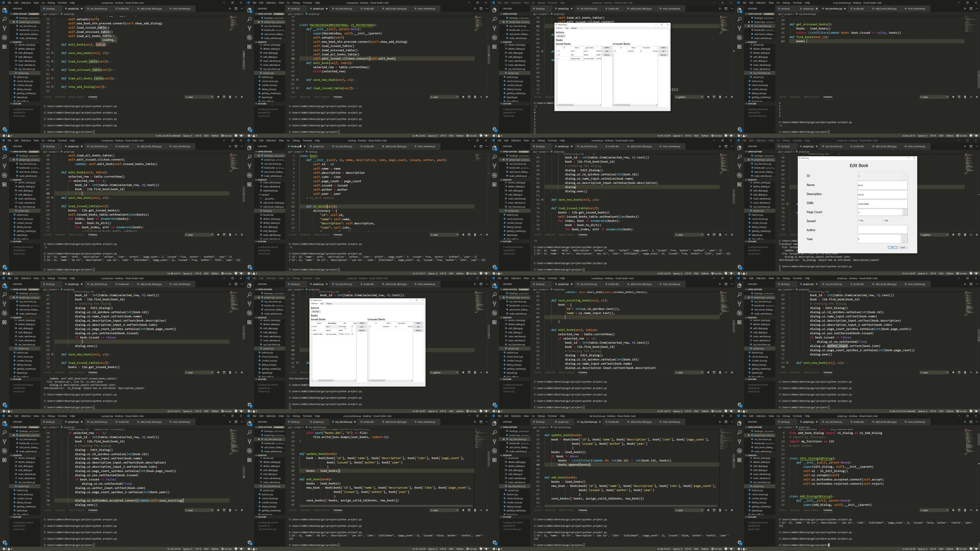Image resolution: width=980 pixels, height=551 pixels.
Task: Expand folded line 83 load_all_books_table
Action: pyautogui.click(x=52, y=78)
